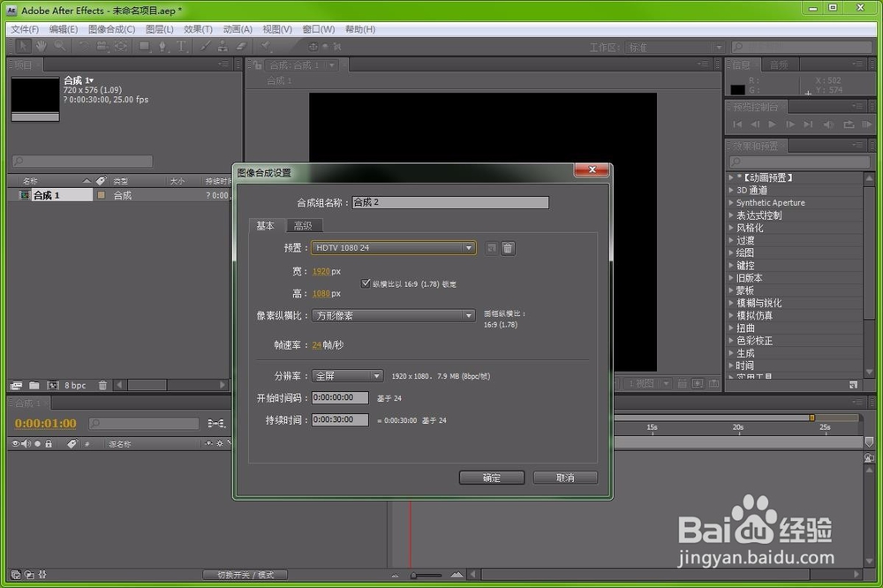883x588 pixels.
Task: Click the duration field 0:00:30:00
Action: coord(340,419)
